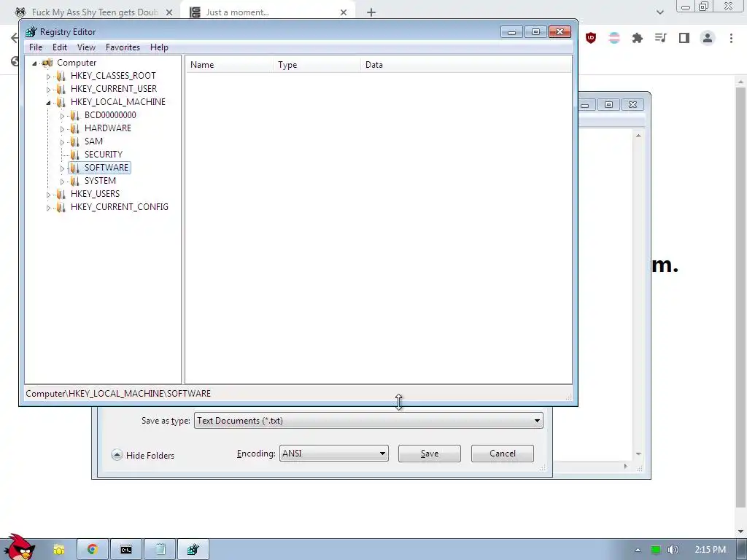The width and height of the screenshot is (747, 560).
Task: Expand the SAM key
Action: click(62, 142)
